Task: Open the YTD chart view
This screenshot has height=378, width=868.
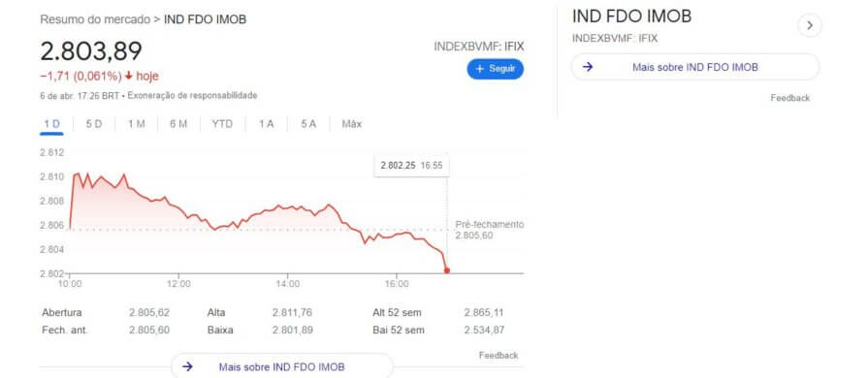Action: coord(222,124)
